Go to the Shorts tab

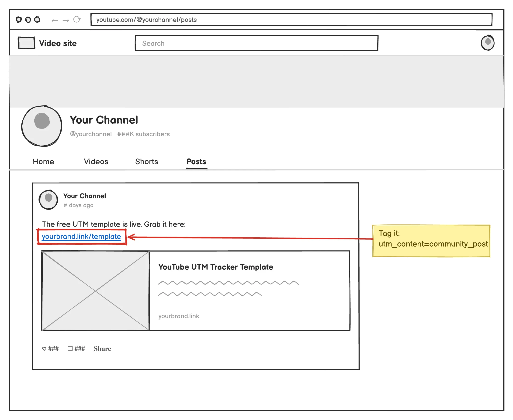(x=146, y=162)
